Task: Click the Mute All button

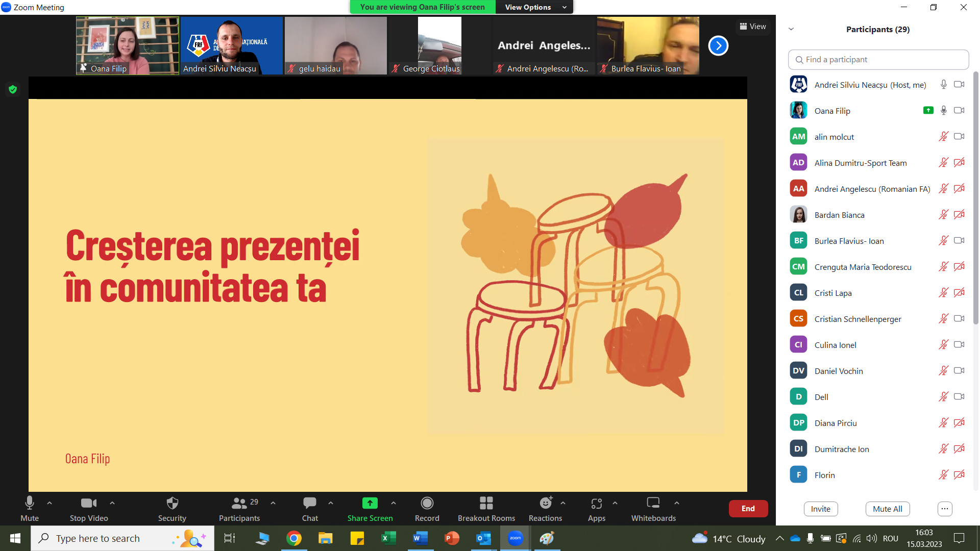Action: click(x=887, y=509)
